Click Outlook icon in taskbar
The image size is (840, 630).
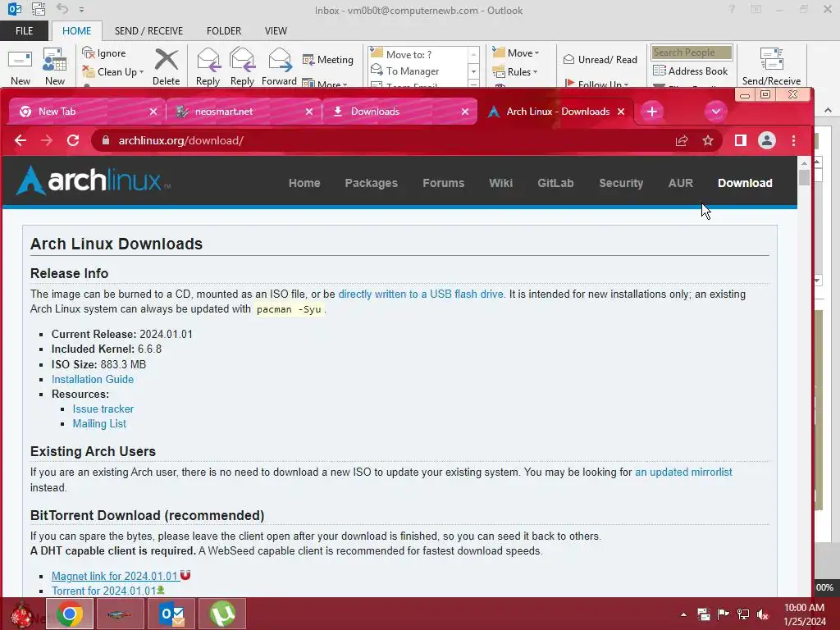[171, 614]
